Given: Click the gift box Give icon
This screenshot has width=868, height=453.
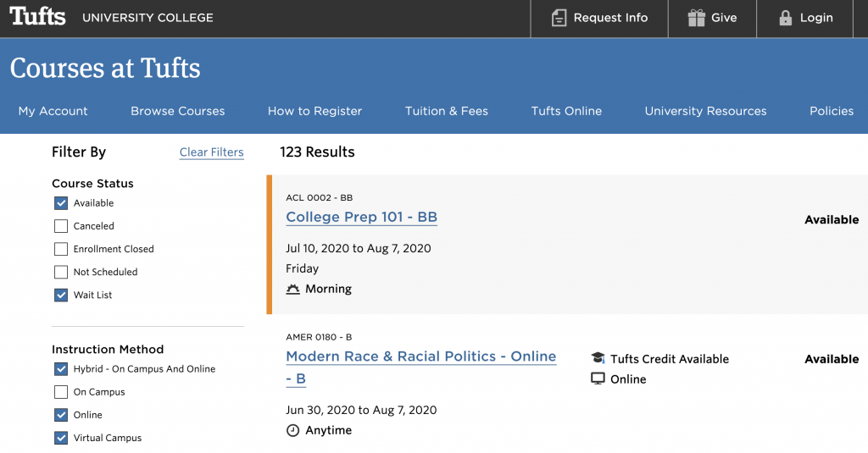Looking at the screenshot, I should [696, 18].
